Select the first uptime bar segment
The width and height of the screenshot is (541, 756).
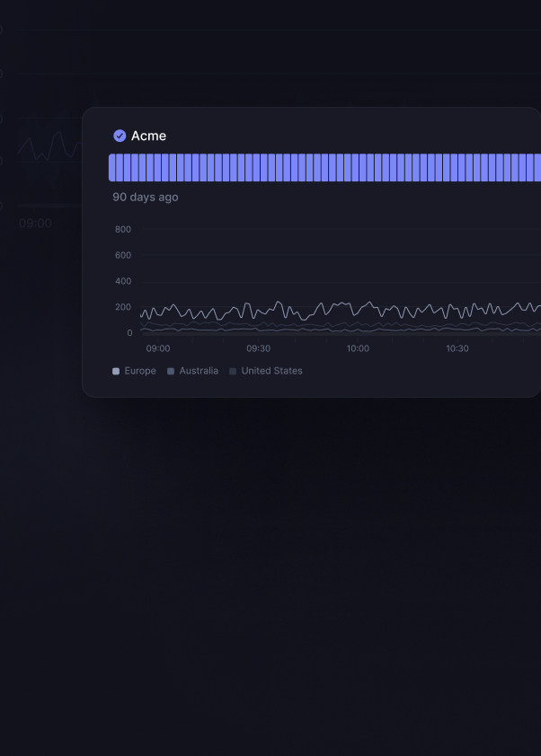112,168
